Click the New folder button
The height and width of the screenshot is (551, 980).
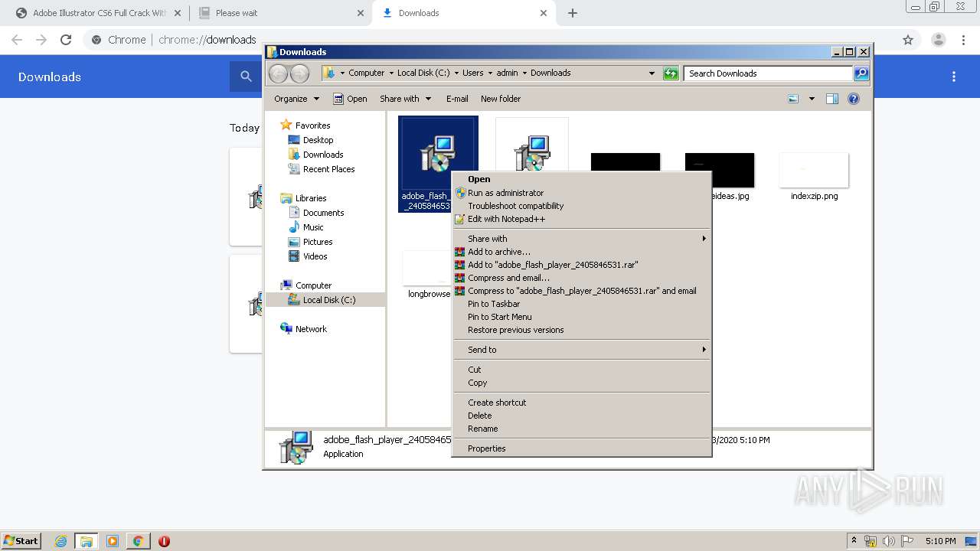(x=501, y=99)
